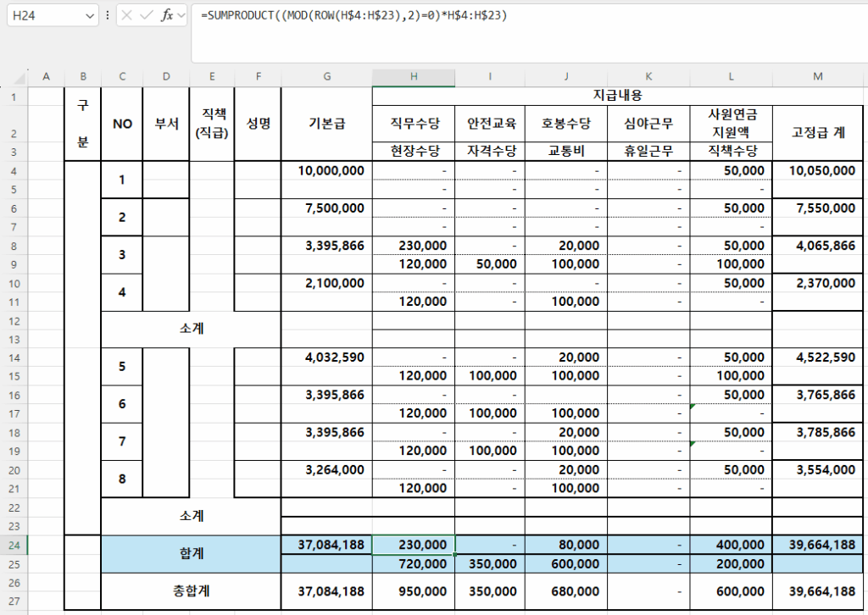This screenshot has width=868, height=615.
Task: Select the cell with 7,500,000 basic pay
Action: pyautogui.click(x=326, y=208)
